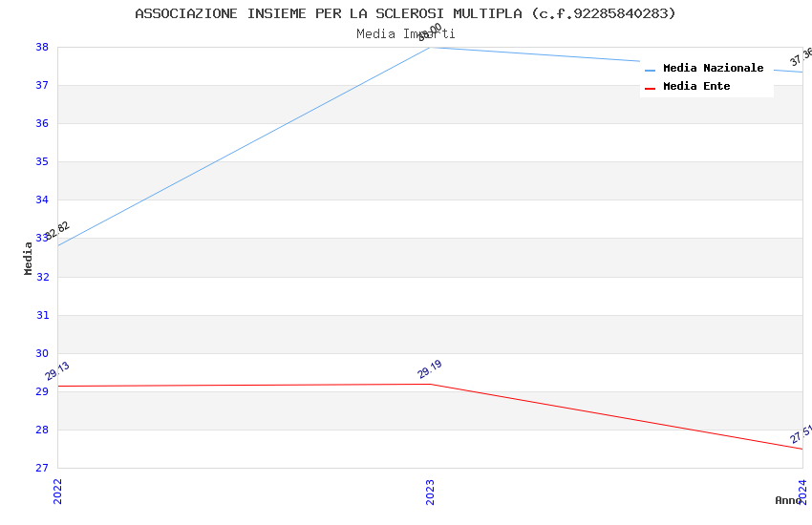
Task: Click the 'Media Importi' subtitle
Action: click(405, 34)
